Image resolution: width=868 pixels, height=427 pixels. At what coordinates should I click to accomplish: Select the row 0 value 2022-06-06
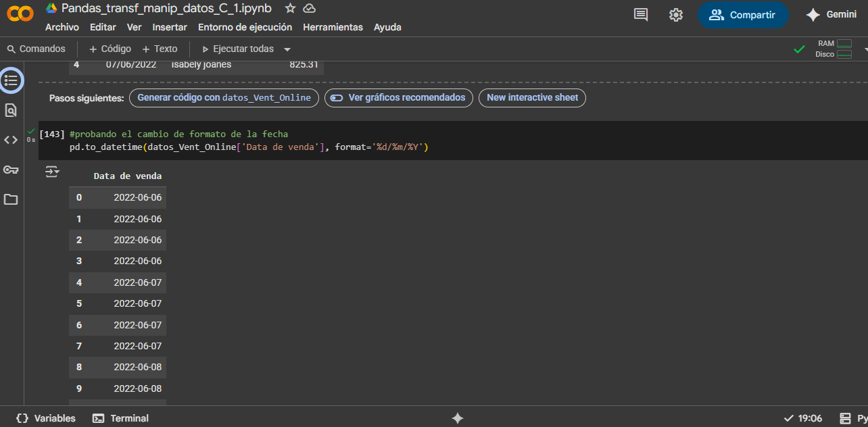(137, 197)
